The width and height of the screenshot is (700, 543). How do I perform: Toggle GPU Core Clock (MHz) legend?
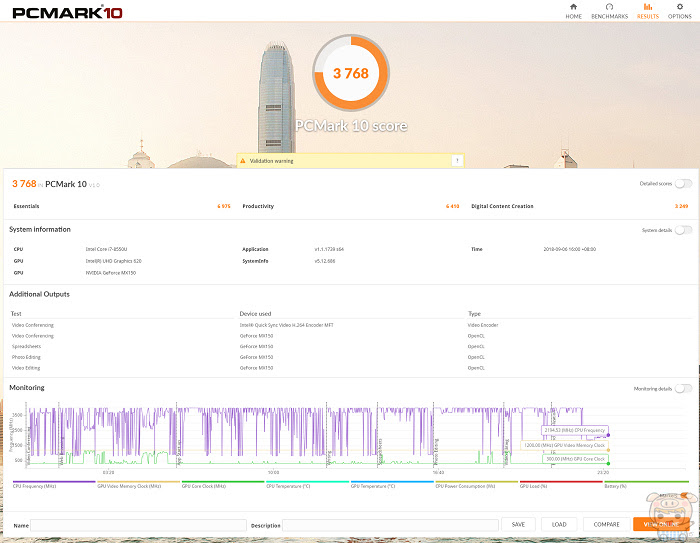223,485
